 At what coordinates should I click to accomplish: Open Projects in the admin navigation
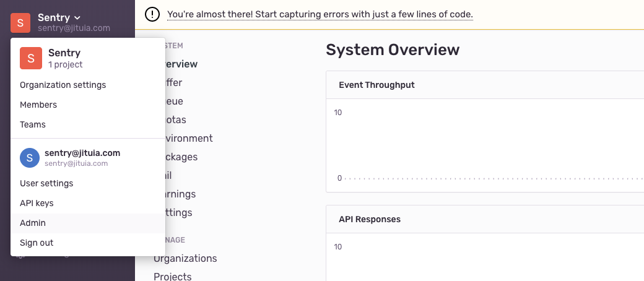[173, 276]
